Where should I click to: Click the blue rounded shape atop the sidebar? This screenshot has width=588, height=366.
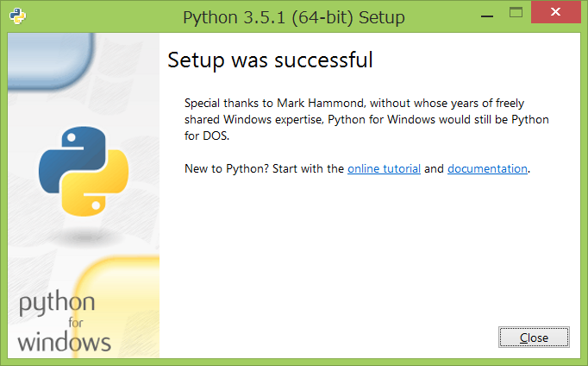coord(50,60)
